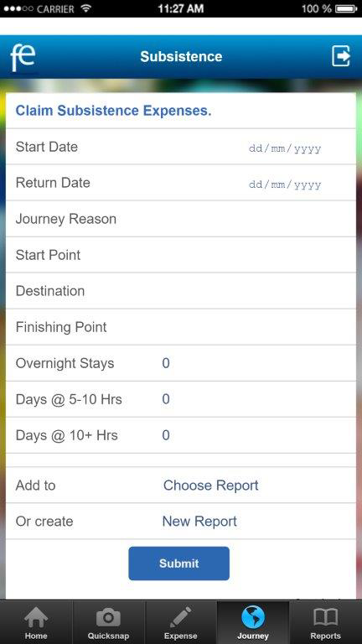Open the Quicksnap camera tab
362x644 pixels.
click(x=108, y=623)
